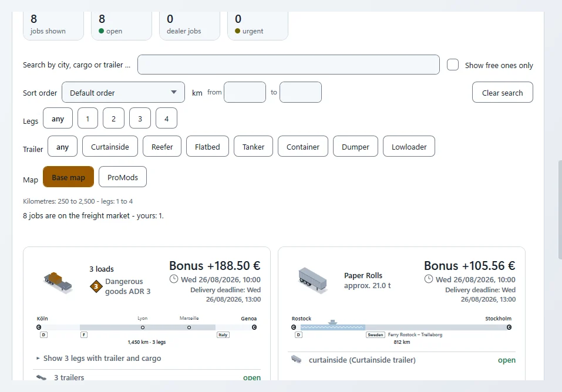Click 'Kilometres: 250 to 2,500 - legs: 1 to 4'
The height and width of the screenshot is (392, 562).
pyautogui.click(x=78, y=201)
